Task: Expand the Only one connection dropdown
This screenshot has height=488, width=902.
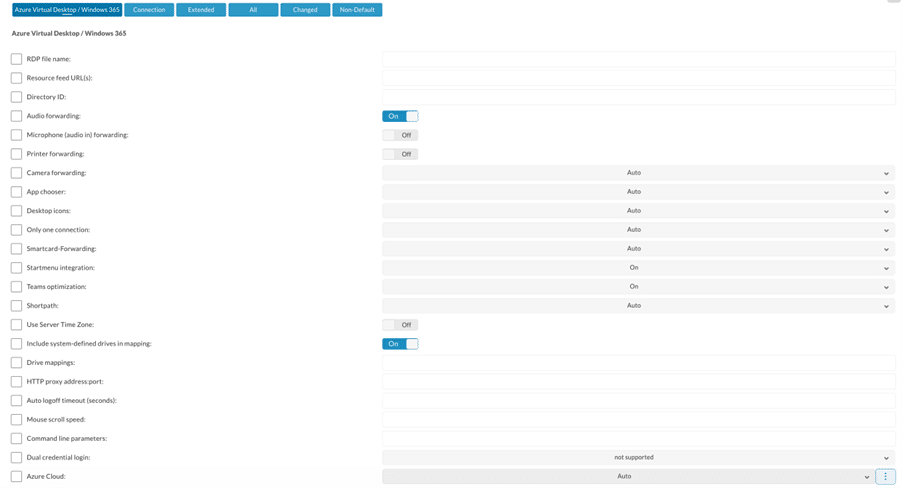Action: tap(639, 230)
